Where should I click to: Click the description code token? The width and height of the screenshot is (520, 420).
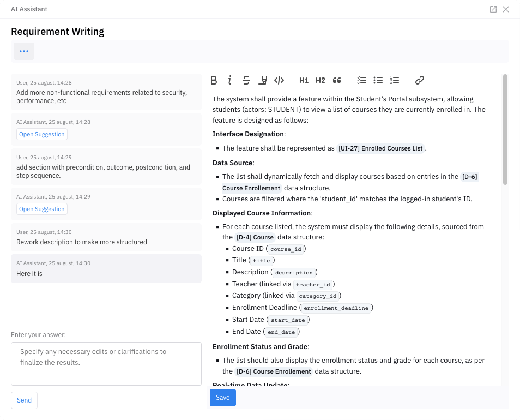pyautogui.click(x=294, y=273)
